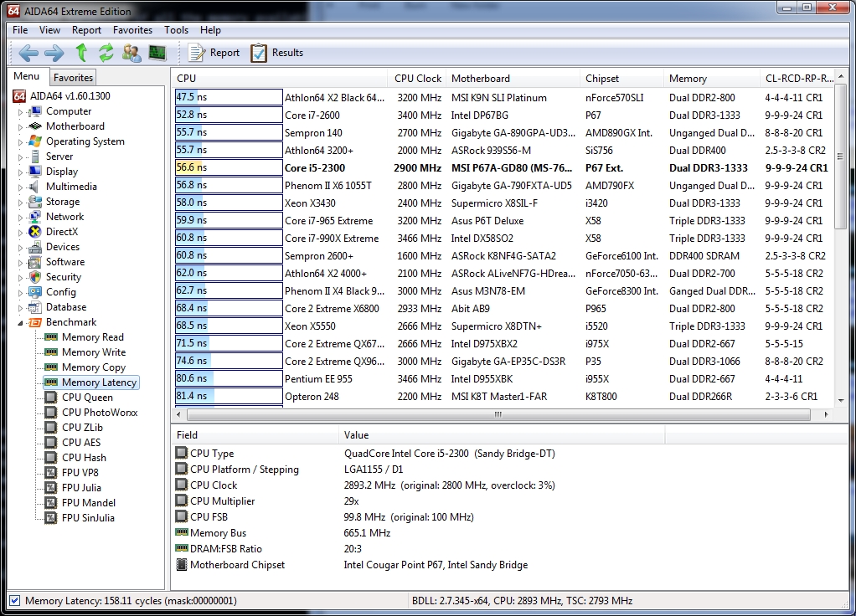Go forward with the blue right arrow
Image resolution: width=856 pixels, height=616 pixels.
coord(54,53)
